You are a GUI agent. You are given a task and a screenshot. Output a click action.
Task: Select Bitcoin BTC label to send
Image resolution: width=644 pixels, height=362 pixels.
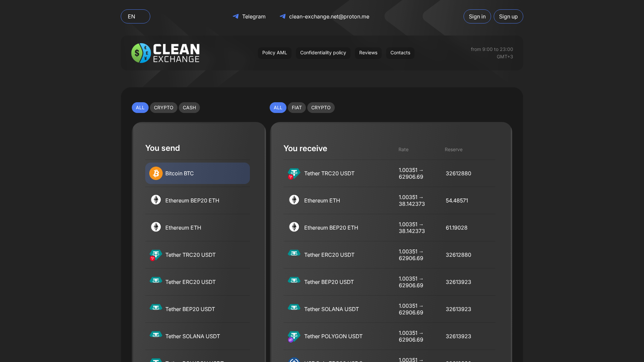click(x=179, y=173)
